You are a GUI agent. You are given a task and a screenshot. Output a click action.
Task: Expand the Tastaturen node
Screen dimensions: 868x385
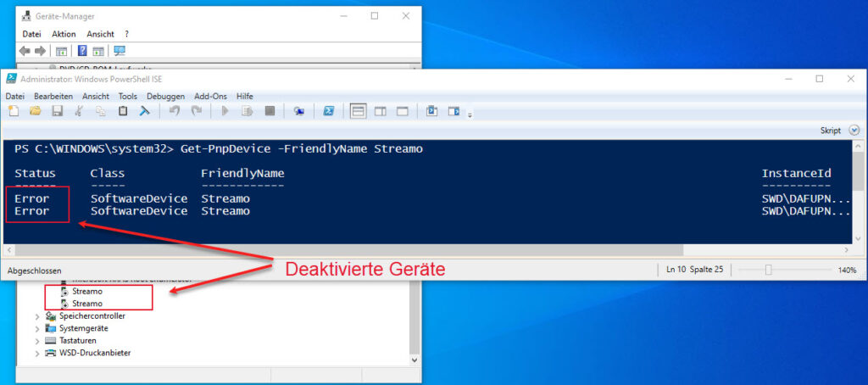tap(37, 341)
